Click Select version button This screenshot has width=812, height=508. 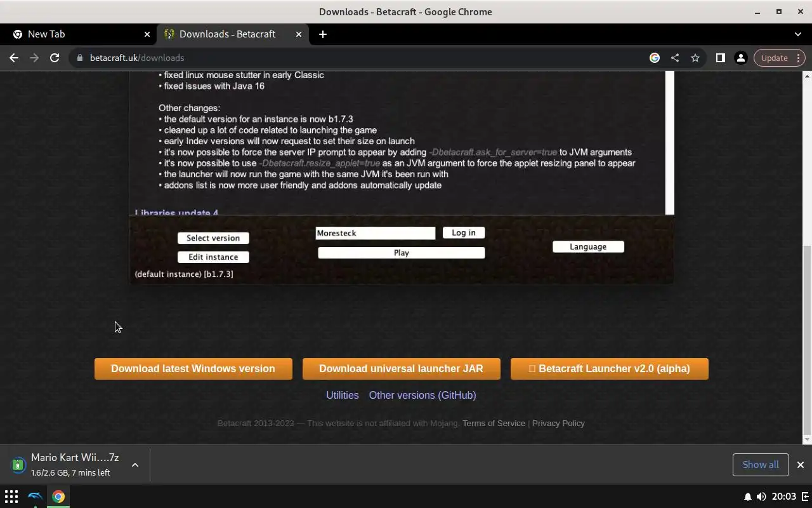(x=213, y=238)
